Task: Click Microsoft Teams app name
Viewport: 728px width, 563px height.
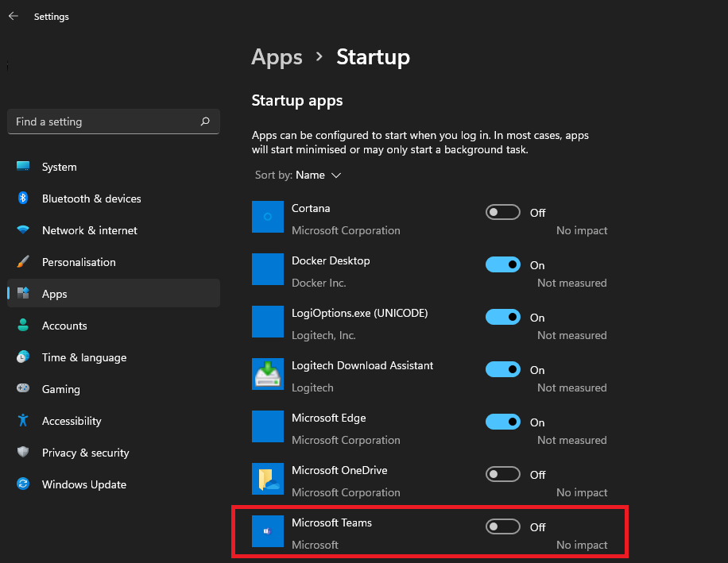Action: pyautogui.click(x=331, y=523)
